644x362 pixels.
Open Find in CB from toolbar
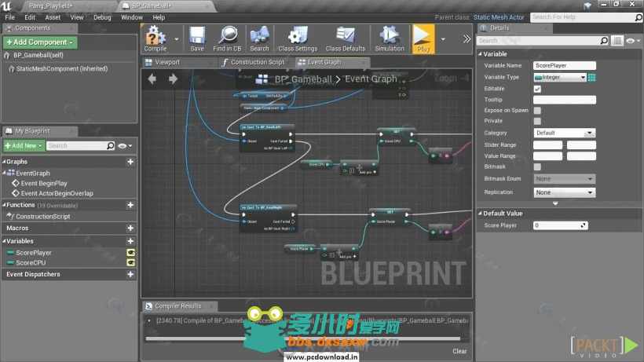227,38
